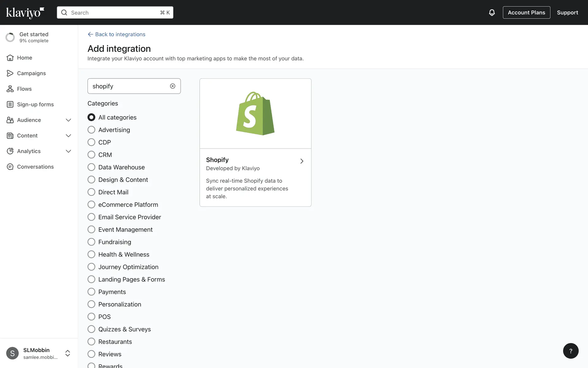Open the notifications bell

[x=492, y=13]
